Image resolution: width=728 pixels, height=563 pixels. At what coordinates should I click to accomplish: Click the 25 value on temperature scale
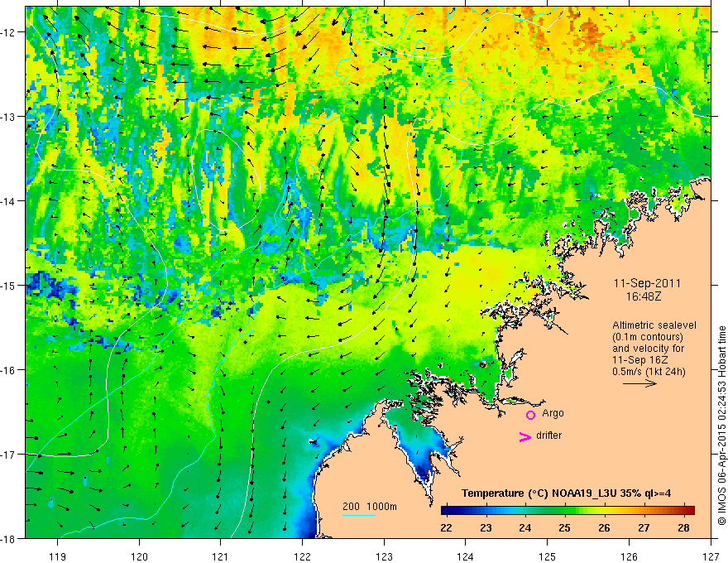[x=564, y=527]
